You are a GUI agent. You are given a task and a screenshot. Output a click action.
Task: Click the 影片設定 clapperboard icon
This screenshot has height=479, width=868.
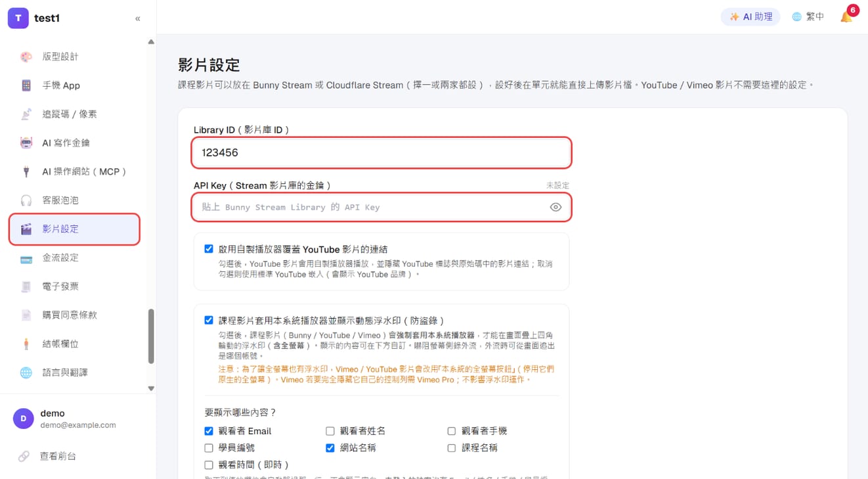(x=26, y=229)
